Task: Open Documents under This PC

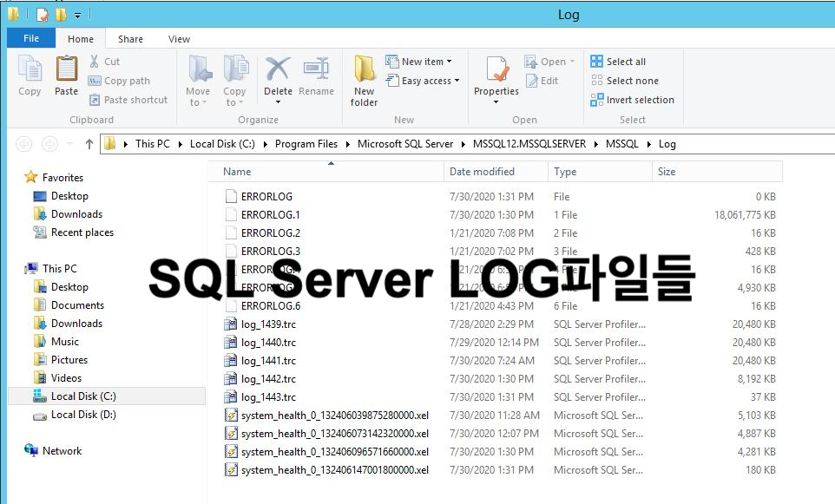Action: click(x=77, y=305)
